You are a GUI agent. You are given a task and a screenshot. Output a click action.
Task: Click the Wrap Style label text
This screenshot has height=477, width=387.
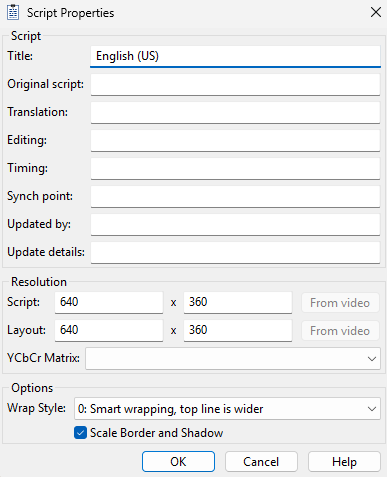point(37,408)
